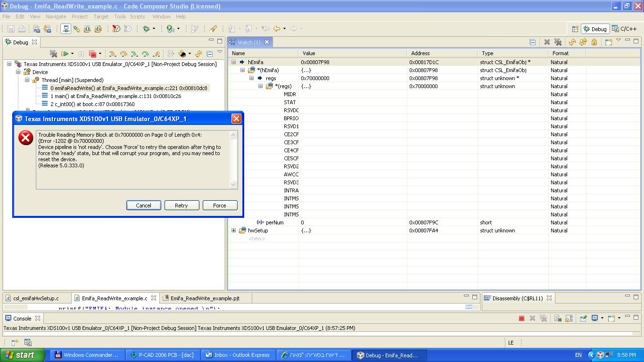Click the Assembly Step Into green icon
Viewport: 644px width, 362px height.
[x=134, y=54]
